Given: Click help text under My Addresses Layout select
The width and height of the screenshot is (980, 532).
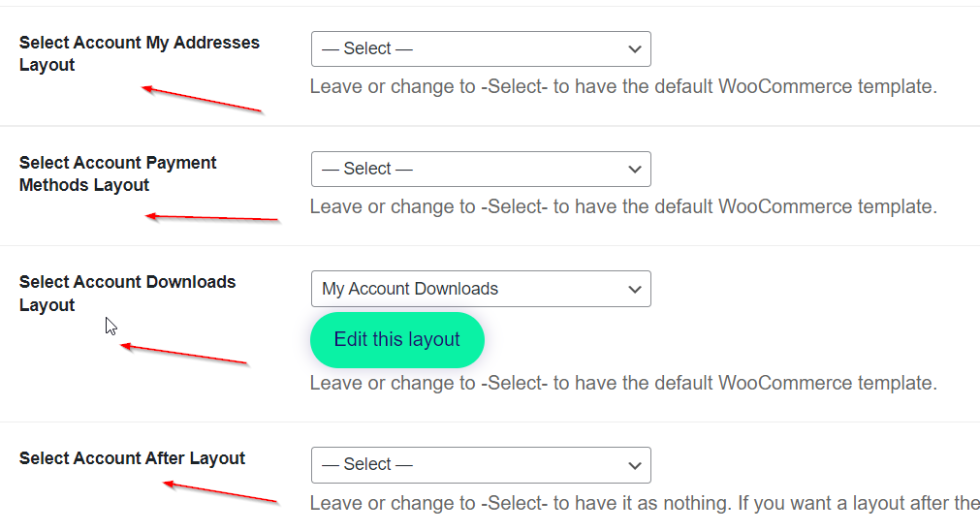Looking at the screenshot, I should [x=623, y=87].
